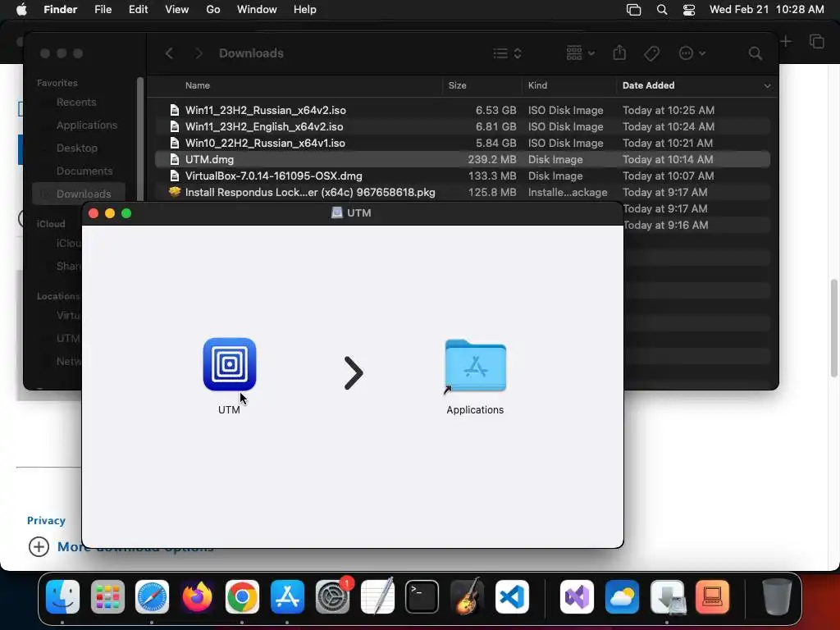840x630 pixels.
Task: Select Win11_23H2_English_x64v2.iso file
Action: click(x=463, y=126)
